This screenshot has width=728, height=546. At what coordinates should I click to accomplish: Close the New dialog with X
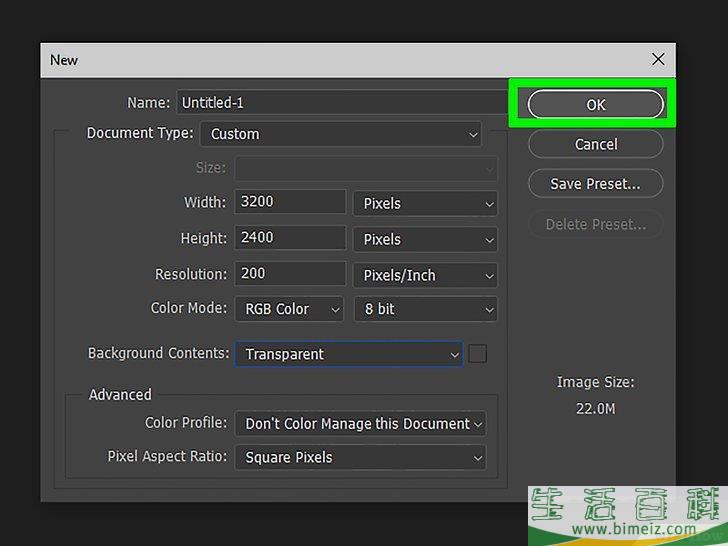click(x=658, y=59)
